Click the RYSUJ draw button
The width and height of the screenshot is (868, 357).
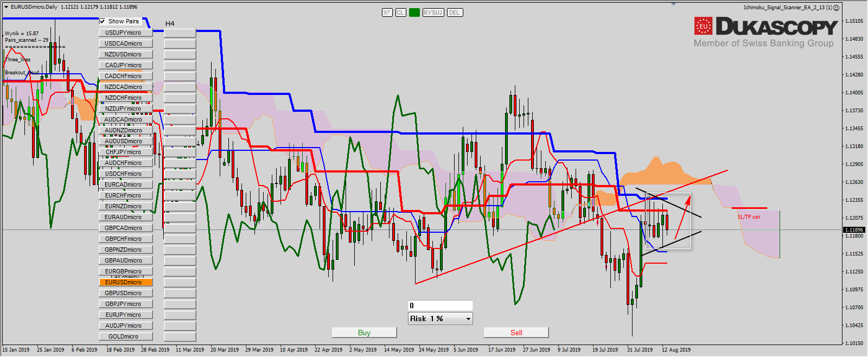[433, 12]
